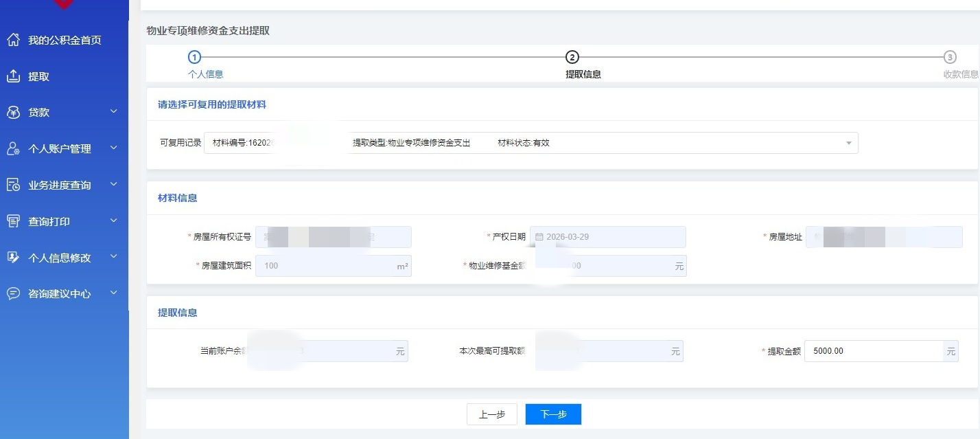Click the 业务进度查询 sidebar icon
This screenshot has width=980, height=439.
click(x=13, y=185)
